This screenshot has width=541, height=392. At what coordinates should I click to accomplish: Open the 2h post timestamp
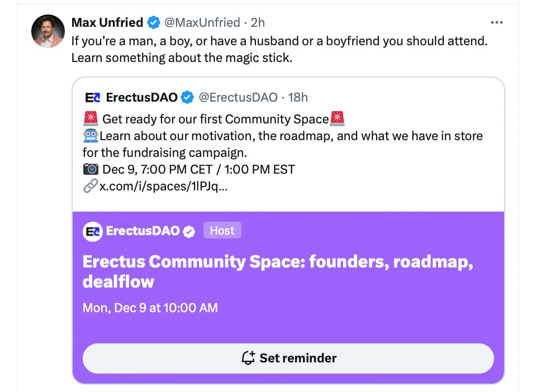click(x=258, y=22)
